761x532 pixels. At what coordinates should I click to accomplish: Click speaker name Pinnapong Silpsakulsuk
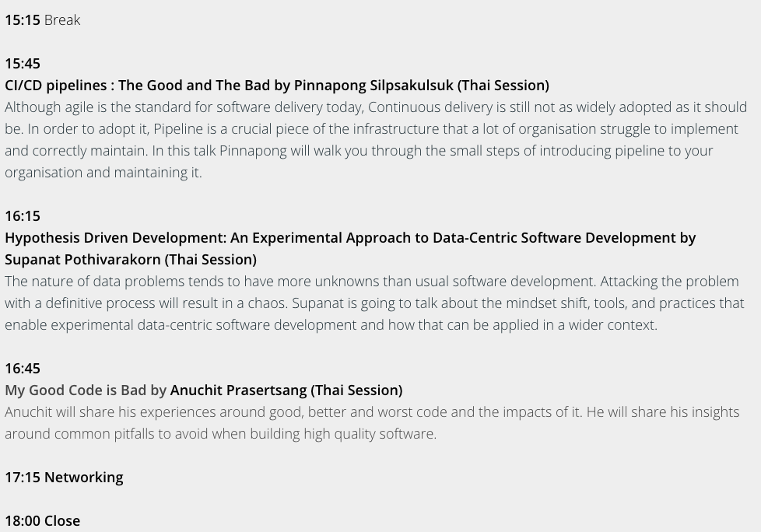point(373,86)
